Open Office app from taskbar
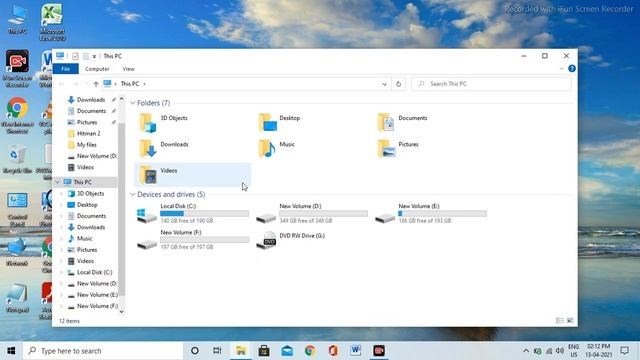The image size is (640, 360). (333, 351)
